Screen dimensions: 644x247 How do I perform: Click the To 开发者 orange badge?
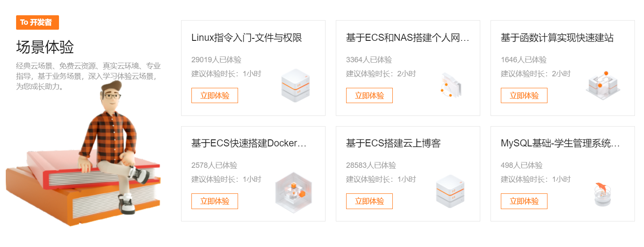pyautogui.click(x=38, y=22)
